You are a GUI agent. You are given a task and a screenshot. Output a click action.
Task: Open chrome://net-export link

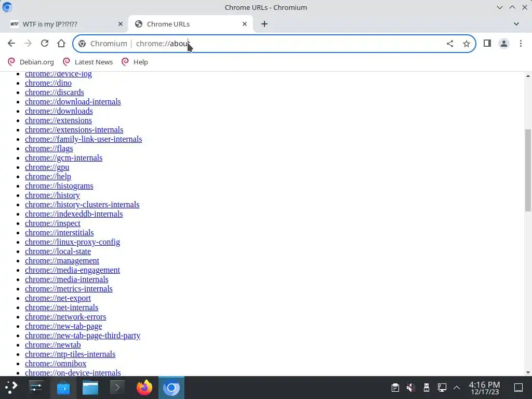click(58, 298)
